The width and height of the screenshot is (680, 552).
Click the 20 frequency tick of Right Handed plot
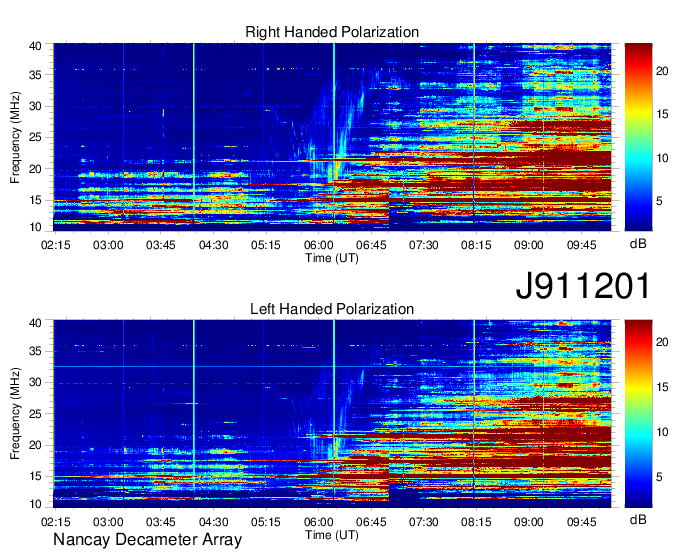point(35,169)
